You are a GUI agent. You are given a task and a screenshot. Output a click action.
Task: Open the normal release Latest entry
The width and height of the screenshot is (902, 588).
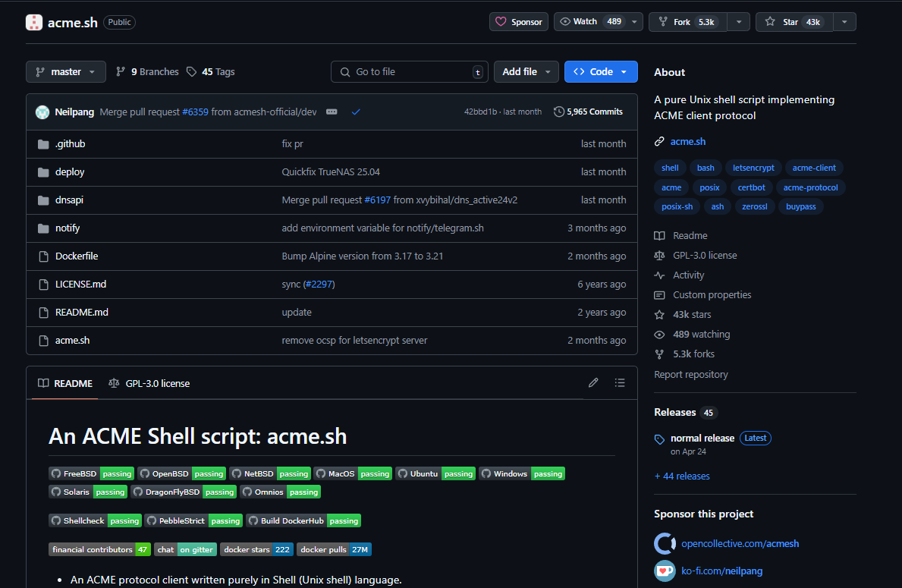click(x=713, y=444)
